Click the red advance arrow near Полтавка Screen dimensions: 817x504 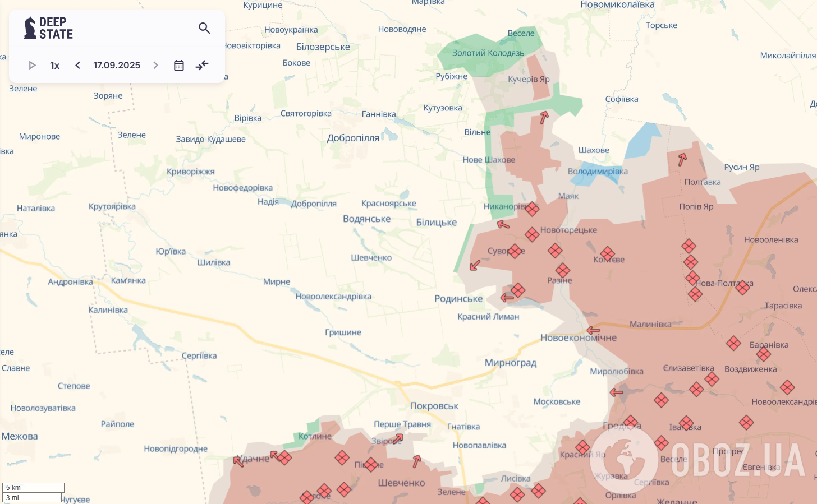682,159
